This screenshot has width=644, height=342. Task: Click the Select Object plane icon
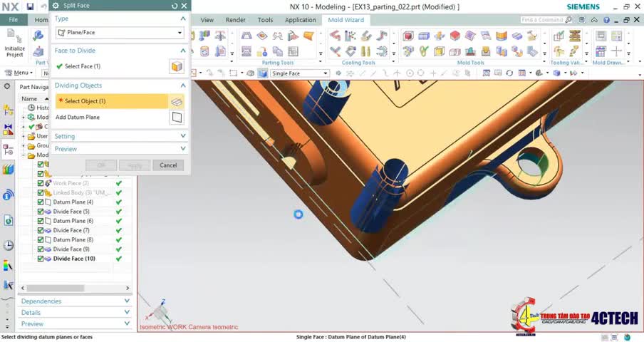pyautogui.click(x=177, y=101)
